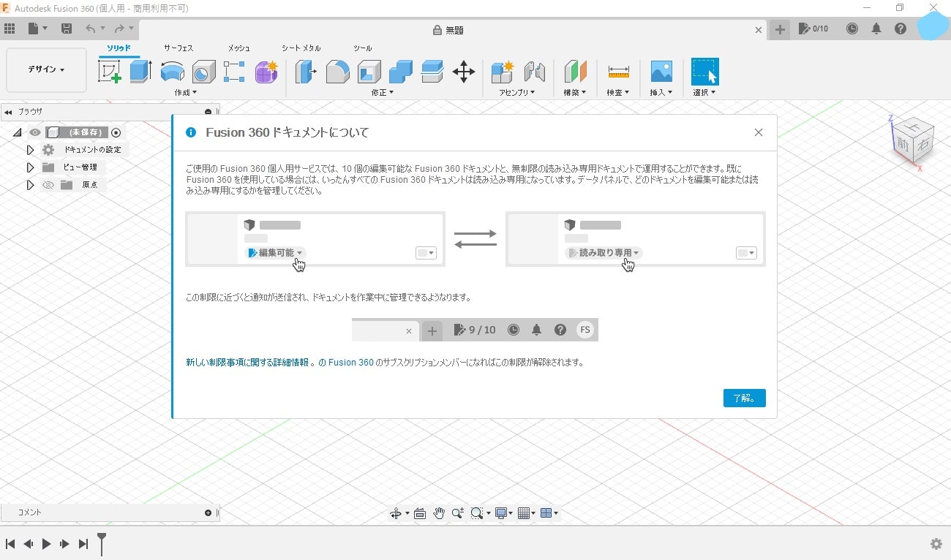Open the 検査 dropdown menu

(x=618, y=92)
